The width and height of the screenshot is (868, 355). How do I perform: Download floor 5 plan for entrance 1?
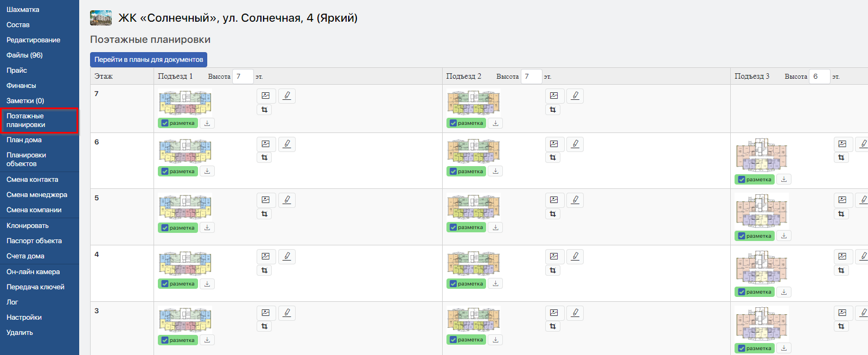point(207,227)
